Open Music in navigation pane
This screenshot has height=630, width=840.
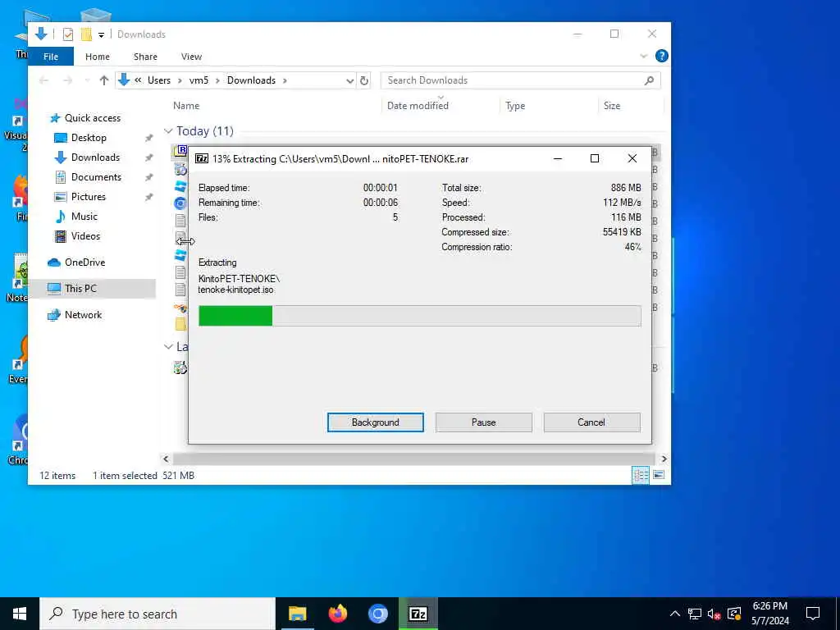coord(84,217)
